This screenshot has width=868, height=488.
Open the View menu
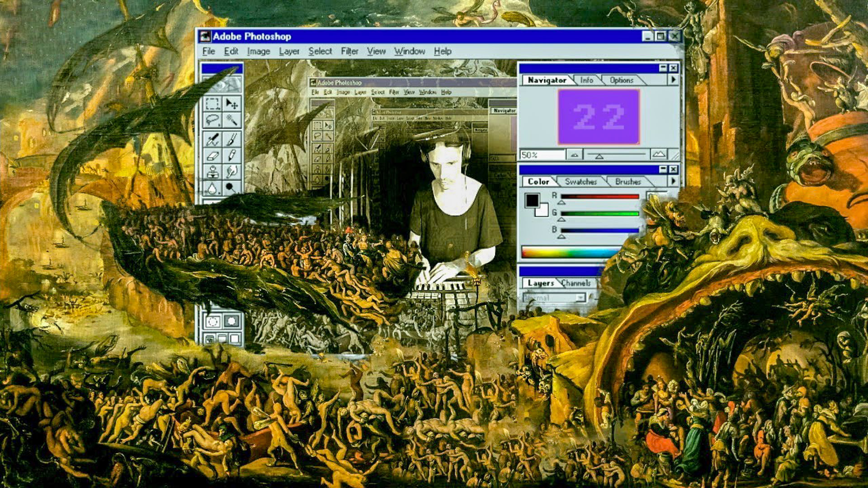point(376,51)
